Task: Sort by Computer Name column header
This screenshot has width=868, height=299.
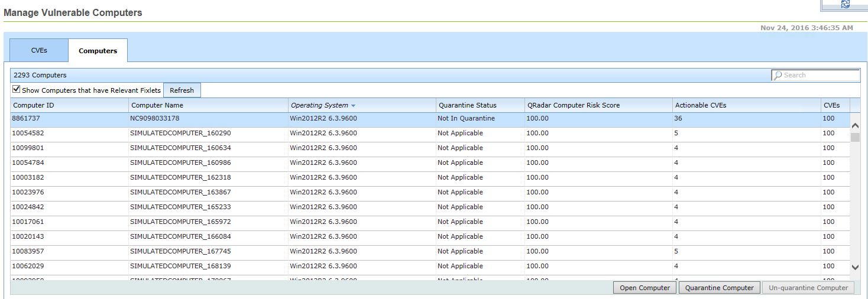Action: pyautogui.click(x=209, y=105)
